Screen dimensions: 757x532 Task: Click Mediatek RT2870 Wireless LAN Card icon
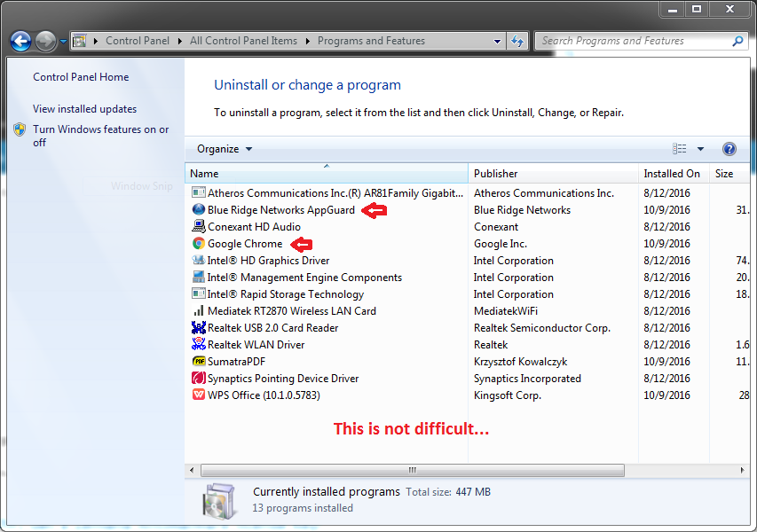[199, 310]
